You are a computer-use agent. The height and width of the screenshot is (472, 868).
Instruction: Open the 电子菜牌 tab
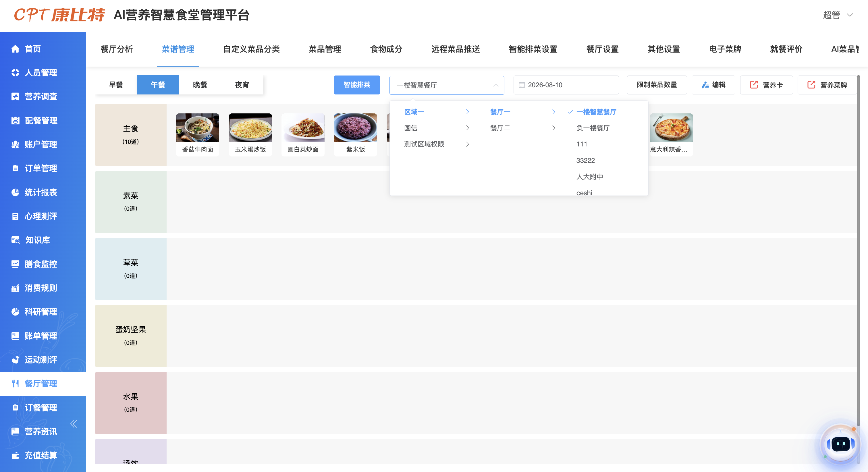click(725, 49)
